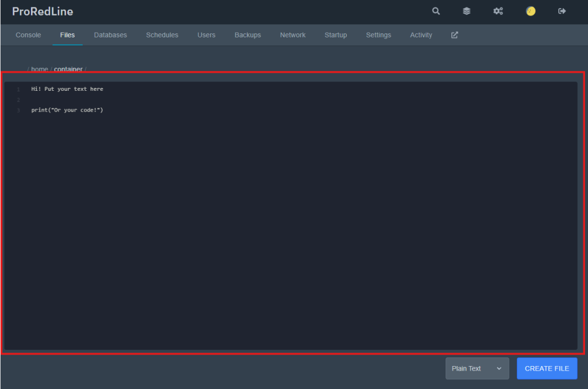Click the sign out icon
The height and width of the screenshot is (389, 588).
(x=562, y=11)
